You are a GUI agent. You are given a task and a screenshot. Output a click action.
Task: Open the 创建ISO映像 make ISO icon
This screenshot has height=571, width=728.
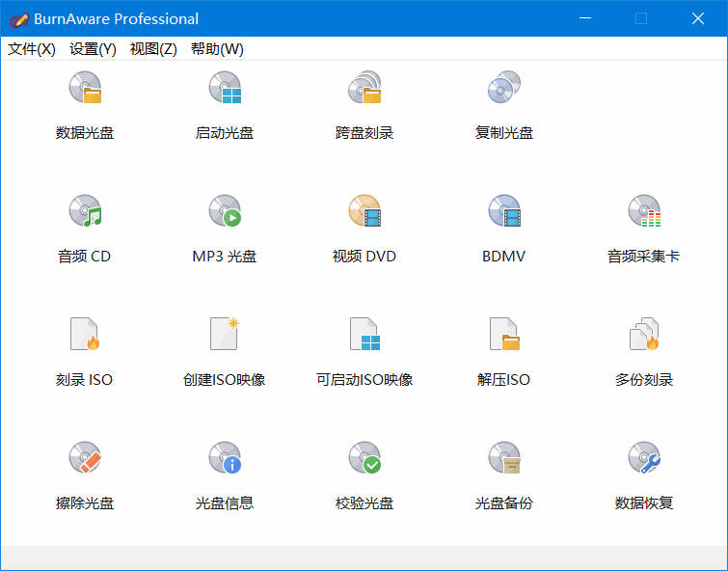(225, 334)
